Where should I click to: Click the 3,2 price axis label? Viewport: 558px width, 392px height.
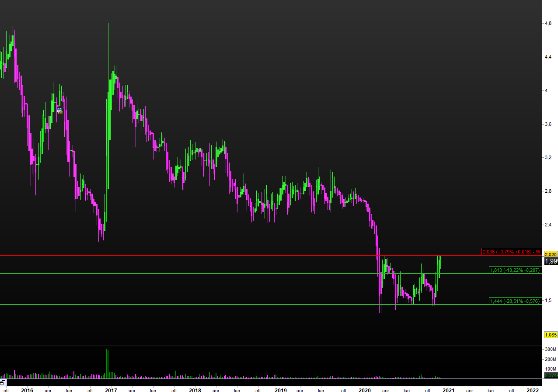[548, 157]
